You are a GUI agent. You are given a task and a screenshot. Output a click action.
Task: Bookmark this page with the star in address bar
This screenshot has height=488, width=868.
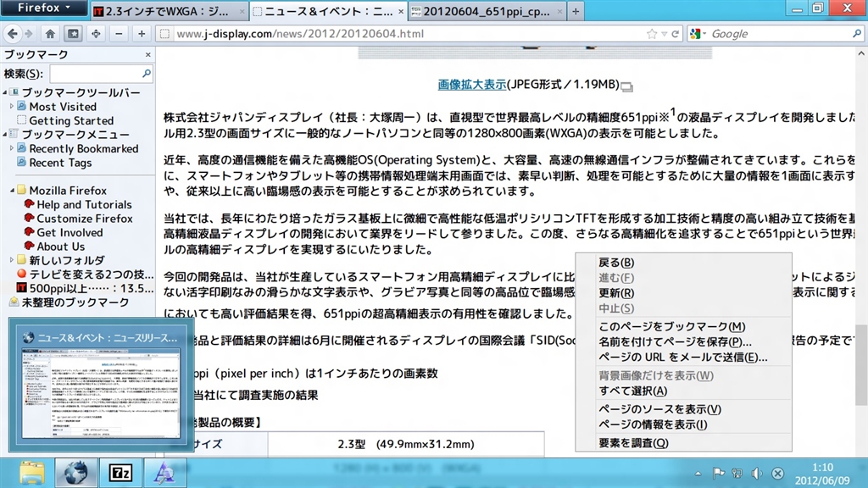pyautogui.click(x=652, y=34)
